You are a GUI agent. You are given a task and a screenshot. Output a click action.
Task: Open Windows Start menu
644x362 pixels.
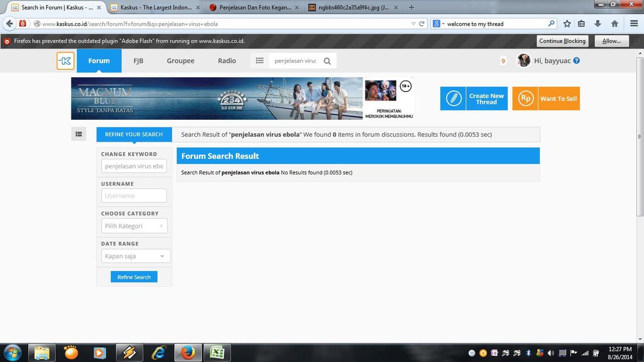point(12,352)
